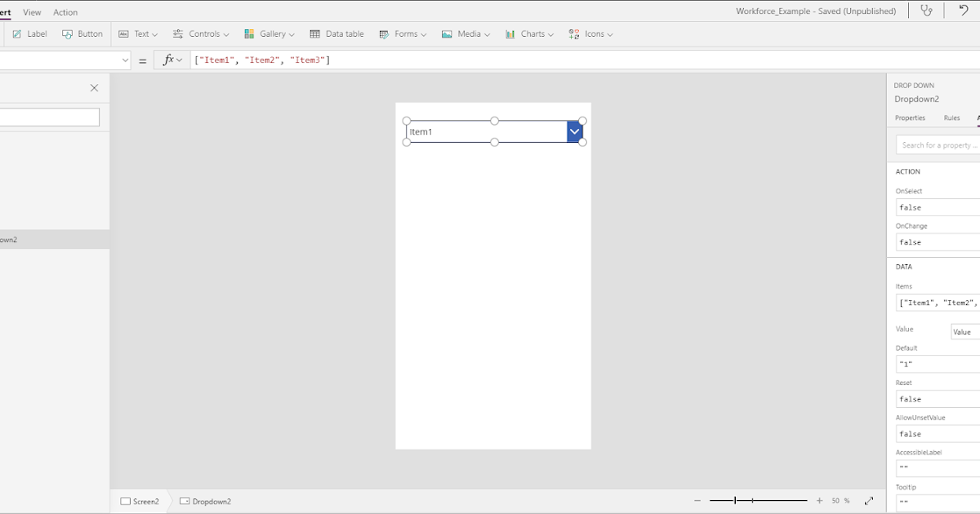The height and width of the screenshot is (514, 980).
Task: Zoom in using the plus icon
Action: click(818, 501)
